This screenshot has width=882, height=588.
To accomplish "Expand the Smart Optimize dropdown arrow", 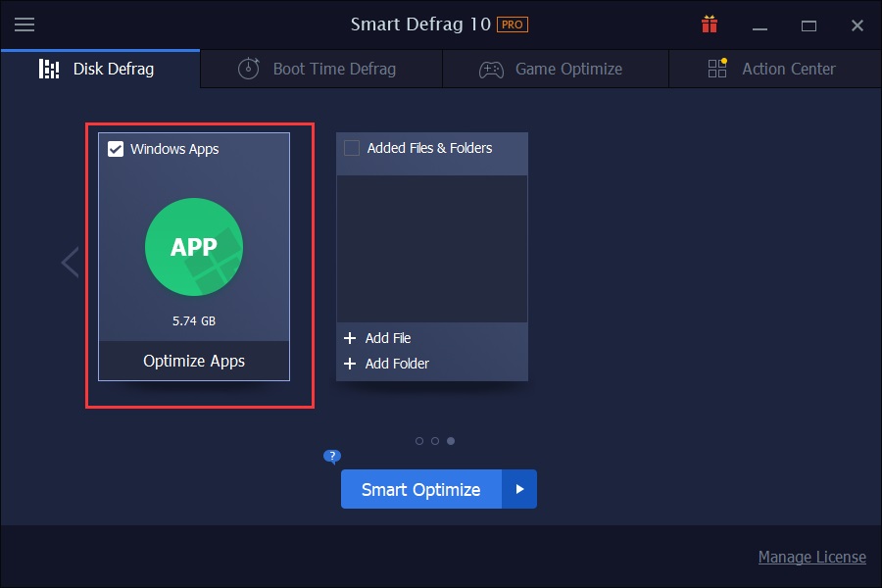I will [519, 489].
